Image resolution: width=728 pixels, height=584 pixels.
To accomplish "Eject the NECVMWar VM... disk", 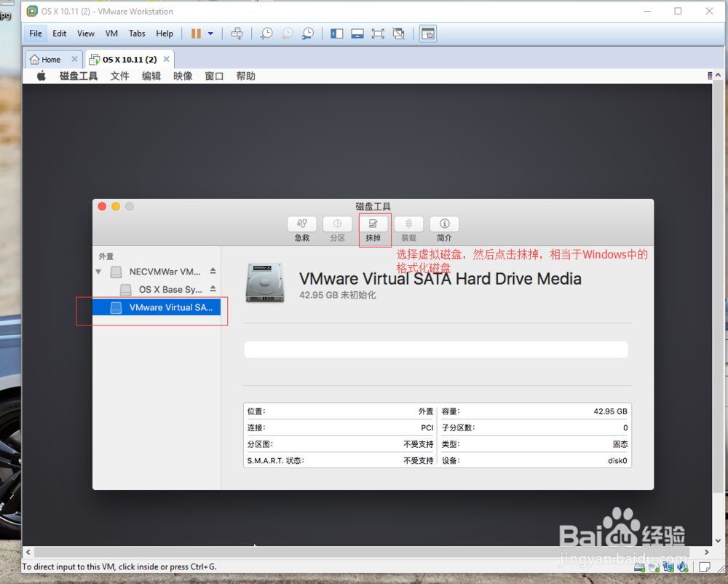I will point(213,271).
